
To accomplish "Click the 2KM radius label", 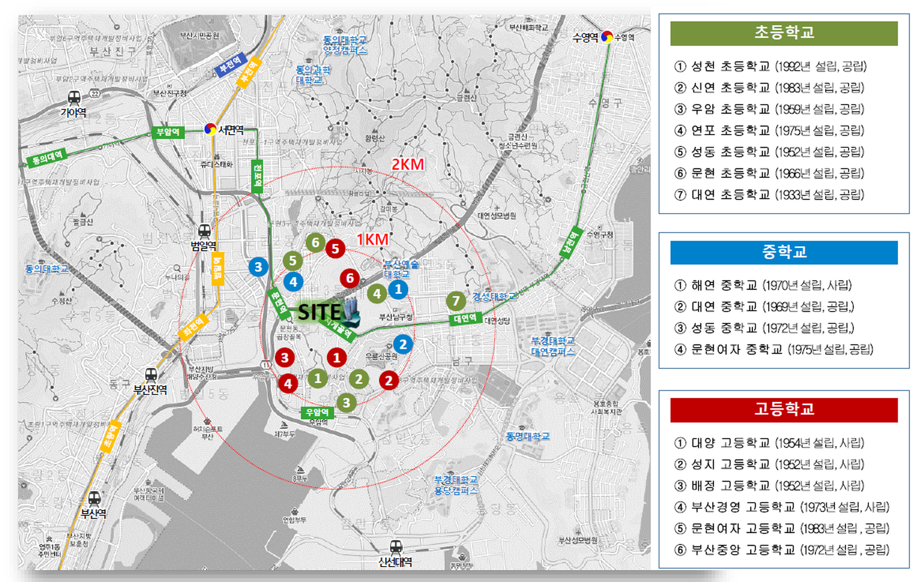I will tap(408, 164).
